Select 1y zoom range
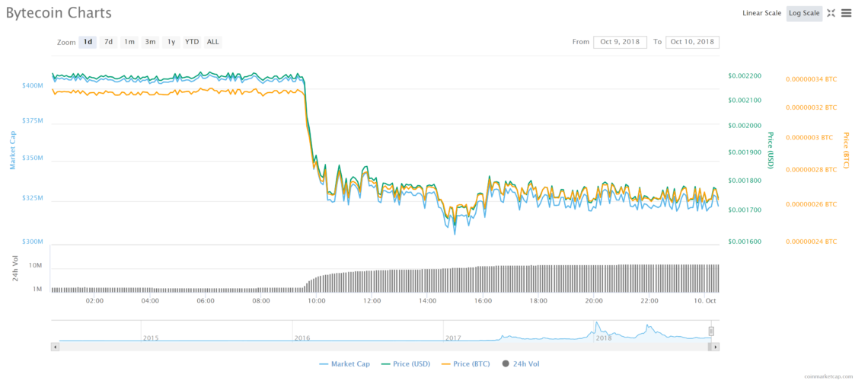This screenshot has width=868, height=381. (171, 42)
